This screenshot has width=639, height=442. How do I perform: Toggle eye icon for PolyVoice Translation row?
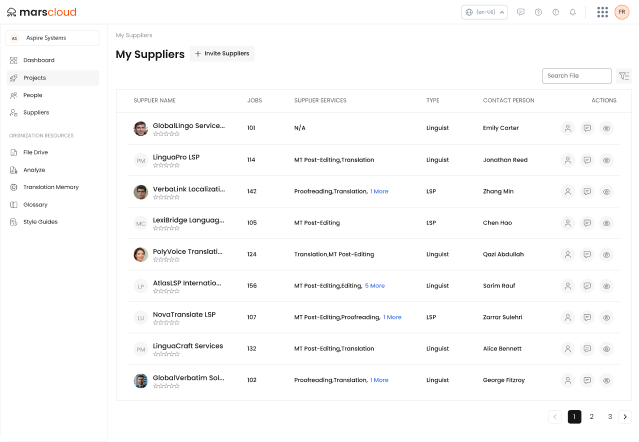coord(606,254)
